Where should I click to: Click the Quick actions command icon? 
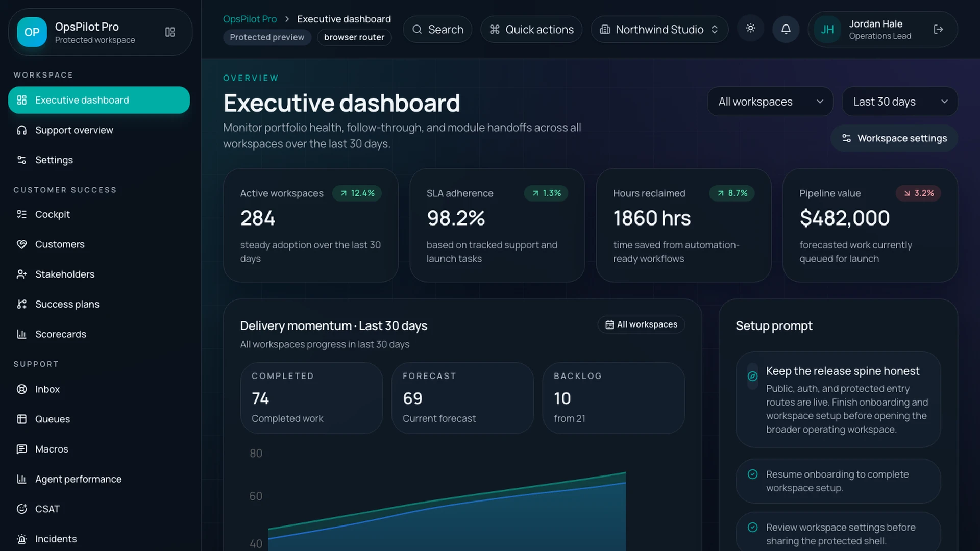tap(495, 30)
